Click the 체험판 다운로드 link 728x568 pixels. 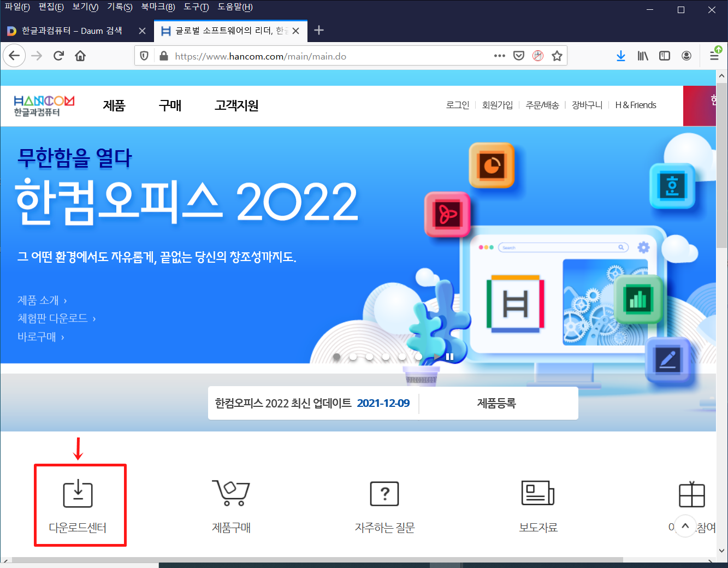[56, 318]
